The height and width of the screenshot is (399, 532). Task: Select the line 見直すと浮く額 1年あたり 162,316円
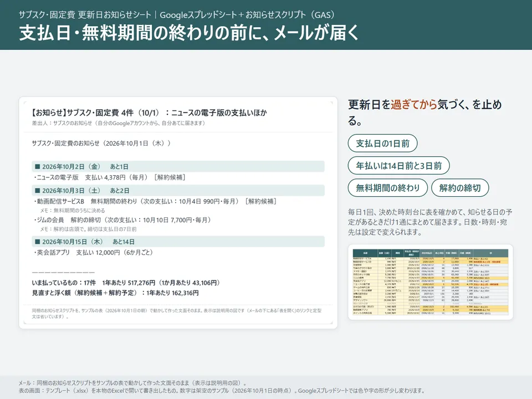[115, 293]
